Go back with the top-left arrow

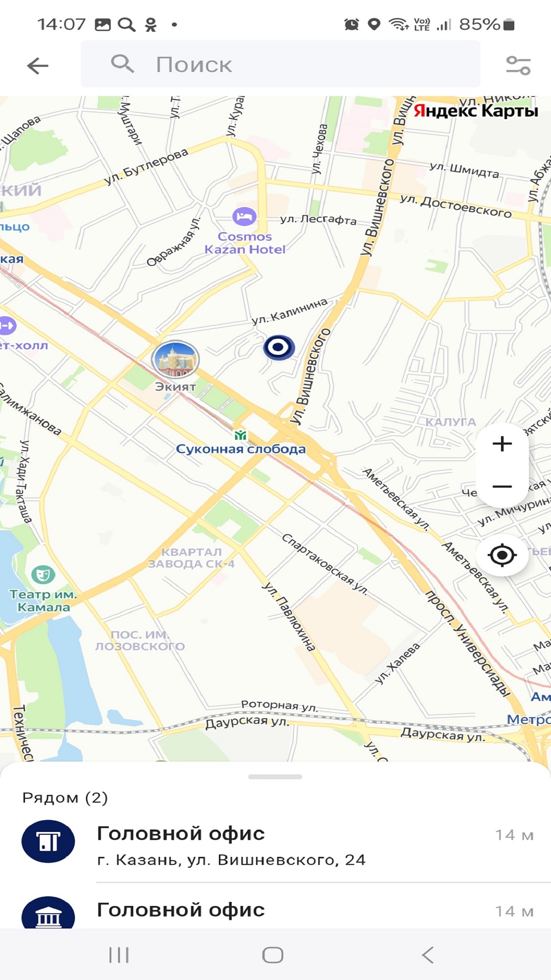coord(38,65)
